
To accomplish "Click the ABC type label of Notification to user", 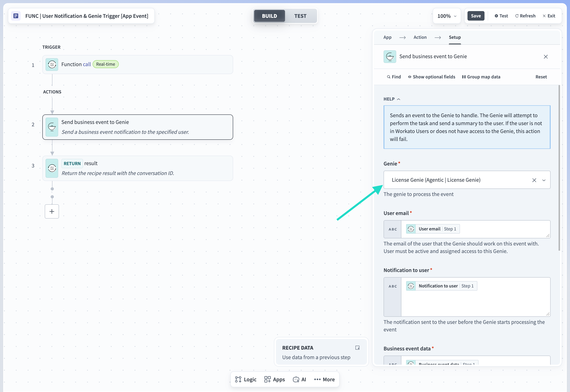I will (392, 286).
